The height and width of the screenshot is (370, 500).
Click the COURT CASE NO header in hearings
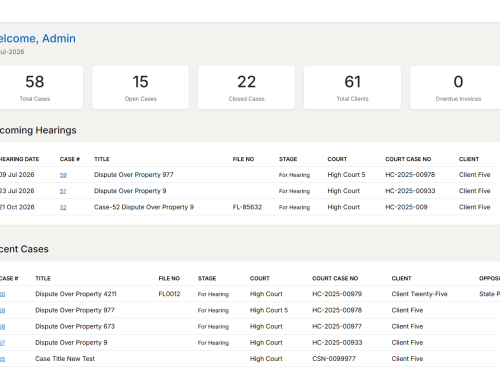tap(408, 159)
